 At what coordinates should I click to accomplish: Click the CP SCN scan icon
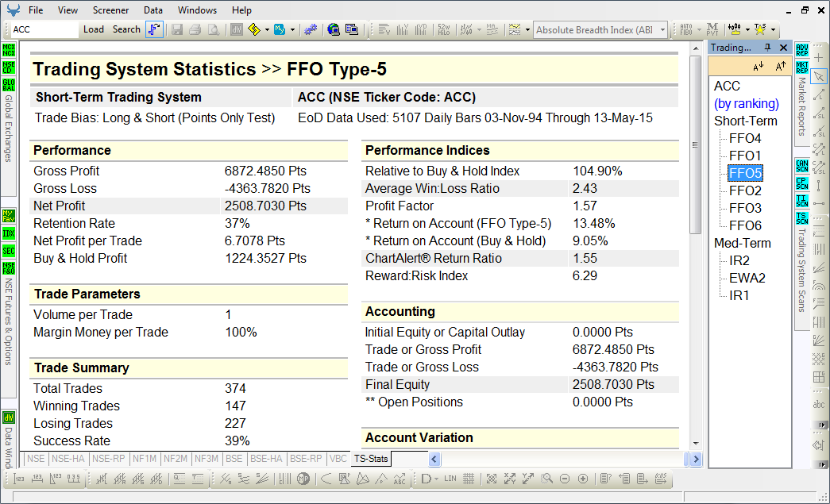point(802,183)
